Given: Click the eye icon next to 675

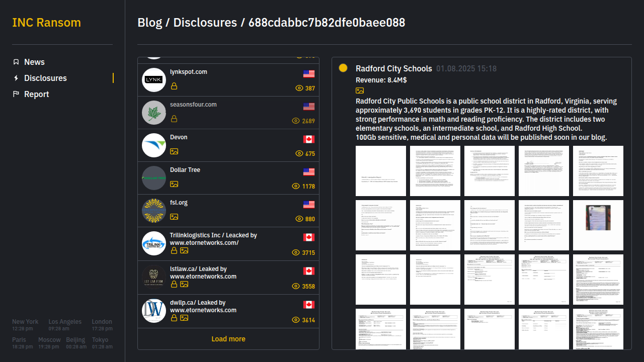Looking at the screenshot, I should coord(299,153).
